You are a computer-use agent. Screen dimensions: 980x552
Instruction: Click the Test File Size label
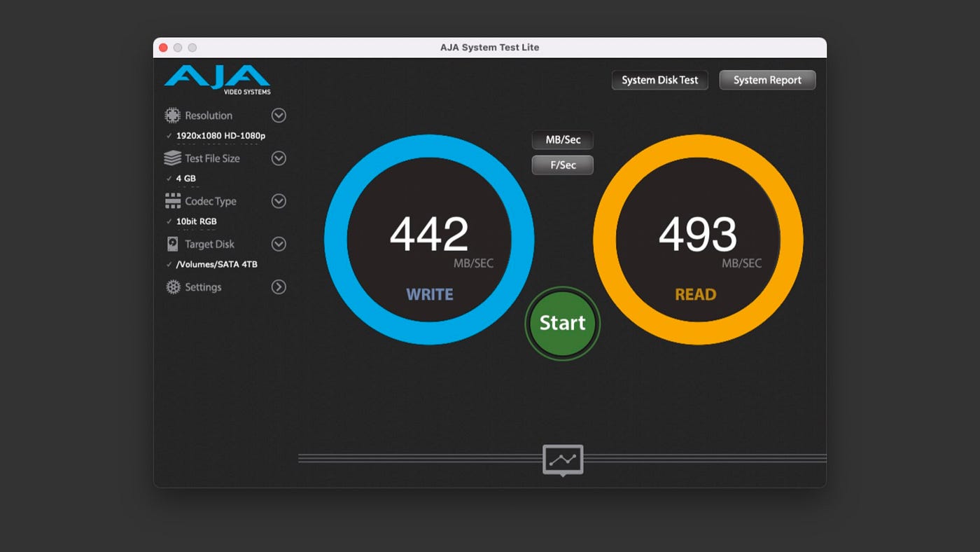click(x=212, y=158)
